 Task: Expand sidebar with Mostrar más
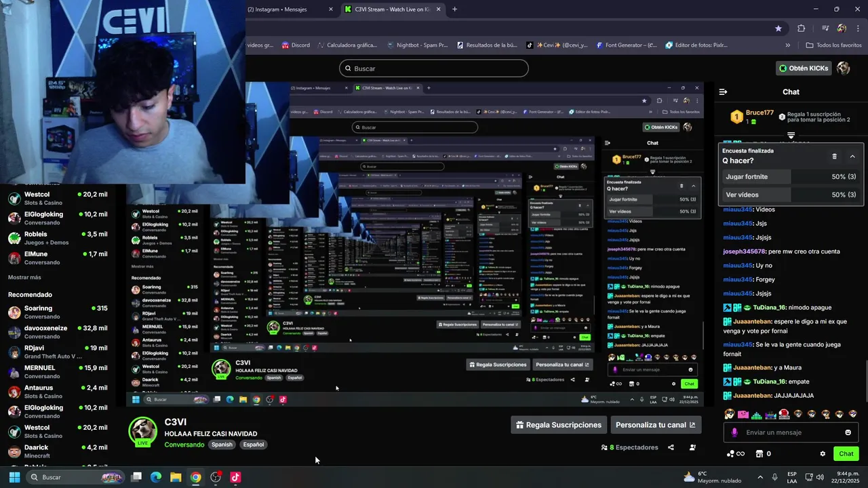(24, 277)
